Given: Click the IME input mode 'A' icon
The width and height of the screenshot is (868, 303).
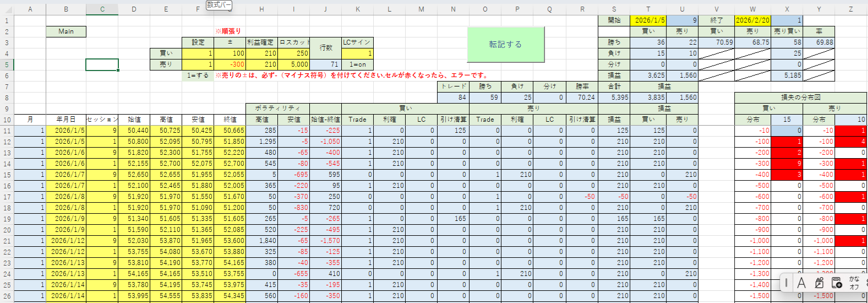Looking at the screenshot, I should click(801, 283).
